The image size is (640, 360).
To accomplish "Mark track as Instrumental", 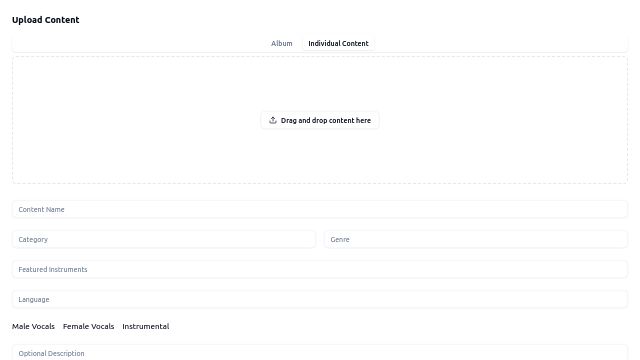I will (146, 326).
